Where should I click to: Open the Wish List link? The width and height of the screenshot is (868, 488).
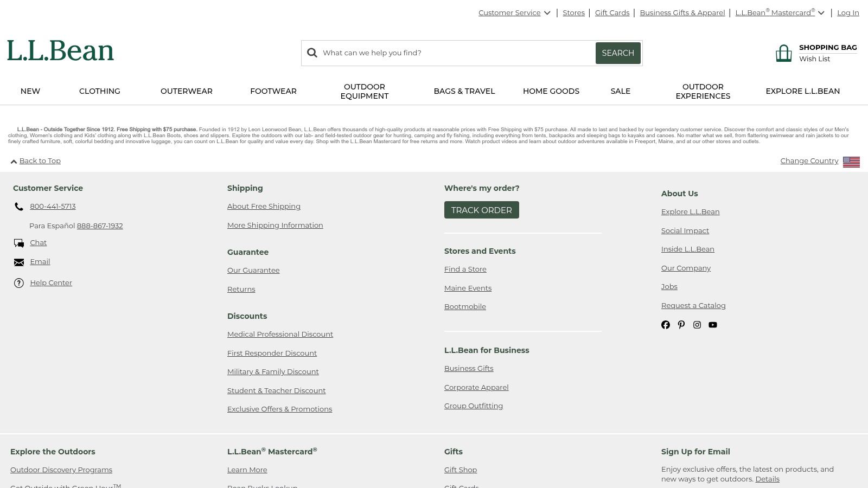pyautogui.click(x=814, y=59)
